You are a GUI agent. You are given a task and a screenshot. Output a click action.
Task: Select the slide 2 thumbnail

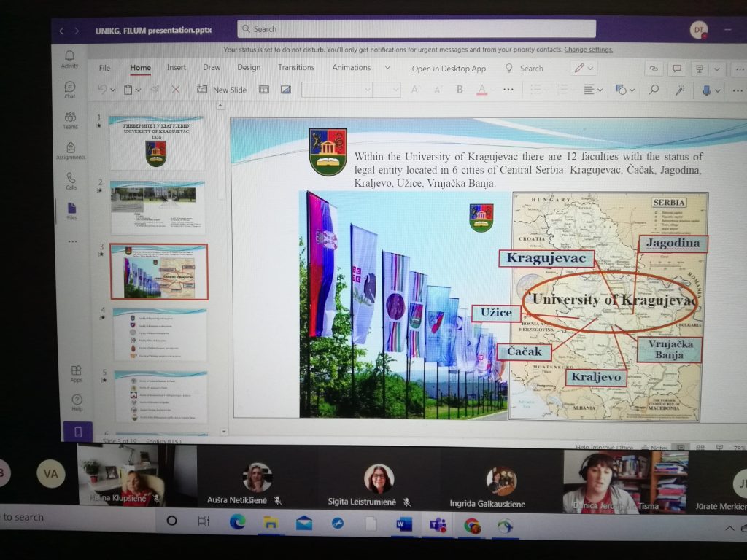(158, 206)
